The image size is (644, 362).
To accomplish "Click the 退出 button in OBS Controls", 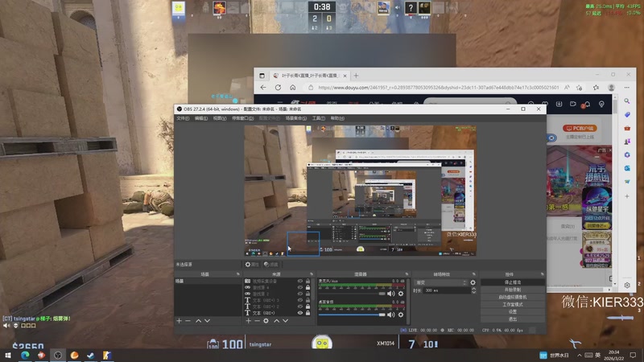I will (x=513, y=319).
